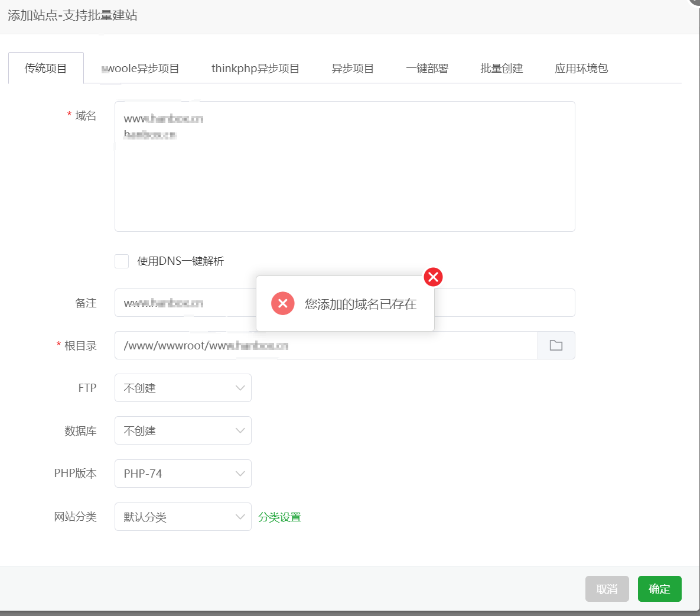Viewport: 700px width, 616px height.
Task: Switch to the 批量创建 tab
Action: 502,69
